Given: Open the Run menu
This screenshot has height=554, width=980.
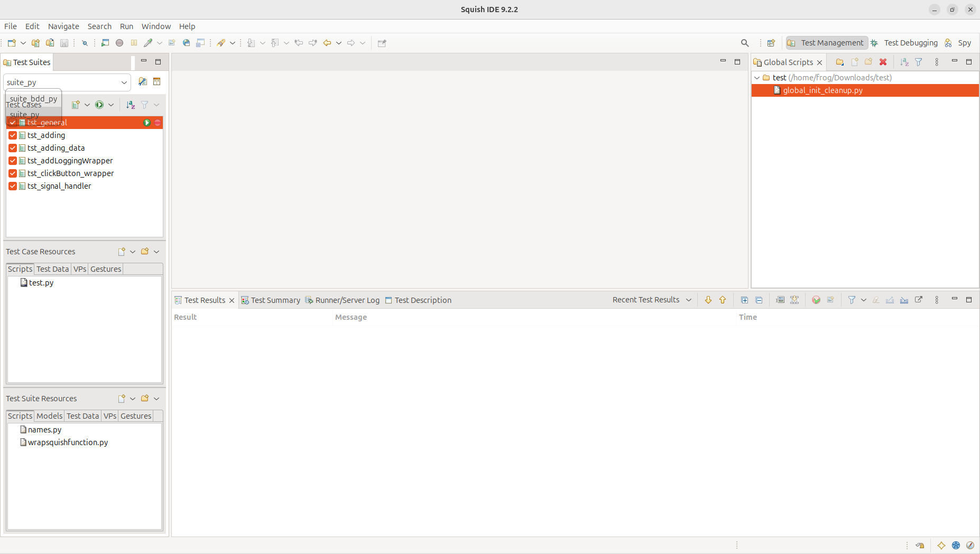Looking at the screenshot, I should [x=126, y=26].
